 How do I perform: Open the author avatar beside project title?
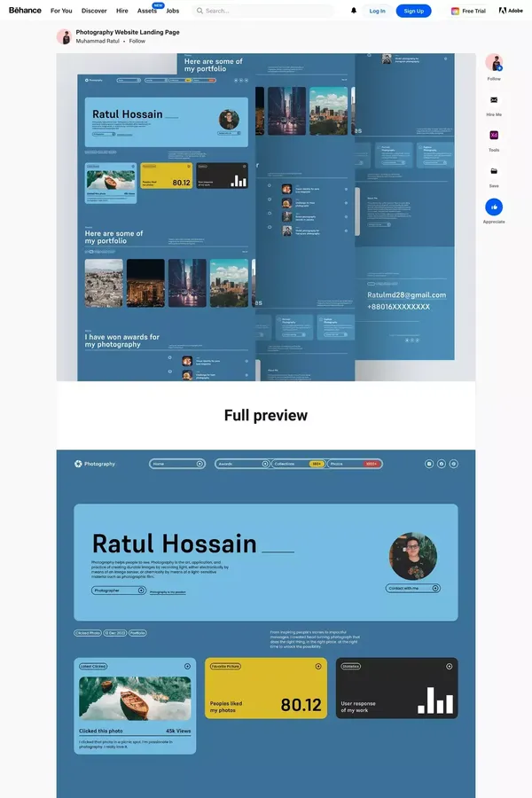pos(64,36)
